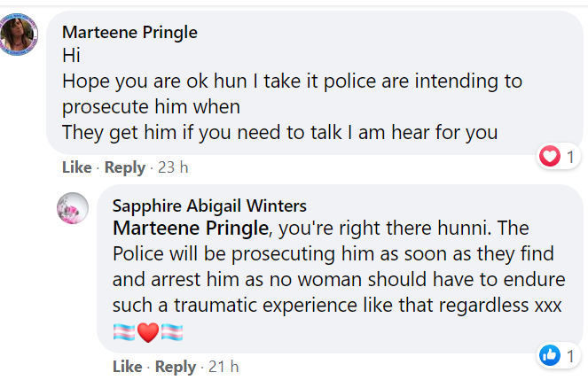
Task: Reply to Marteene Pringle's comment
Action: [125, 167]
